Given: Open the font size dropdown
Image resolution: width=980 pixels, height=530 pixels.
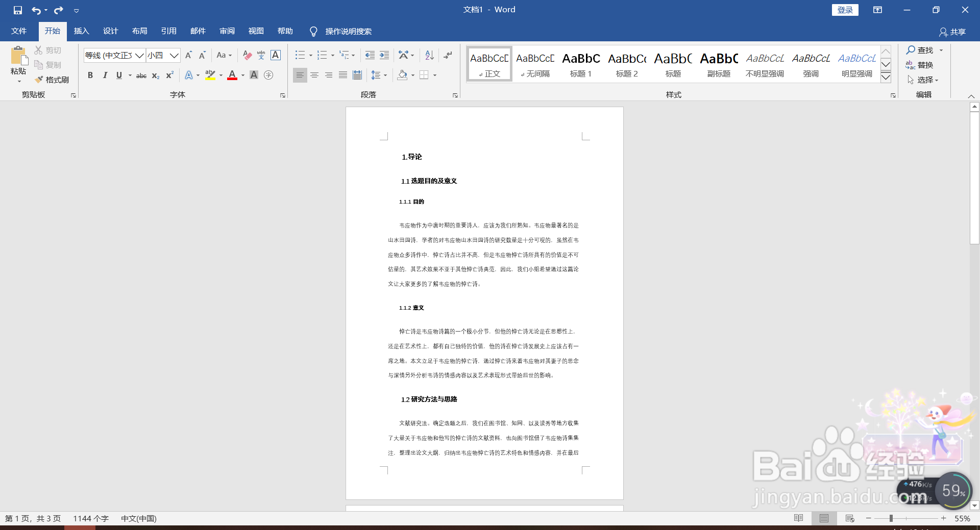Looking at the screenshot, I should 174,55.
